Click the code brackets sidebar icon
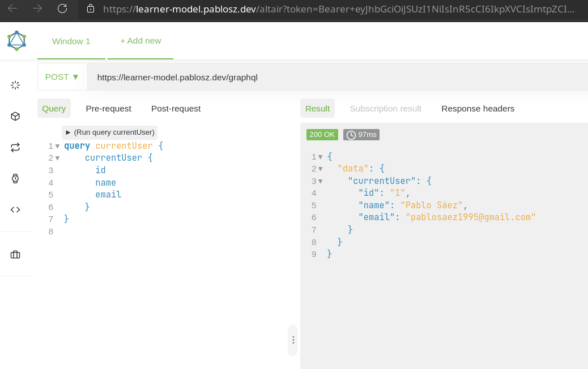 [x=15, y=209]
